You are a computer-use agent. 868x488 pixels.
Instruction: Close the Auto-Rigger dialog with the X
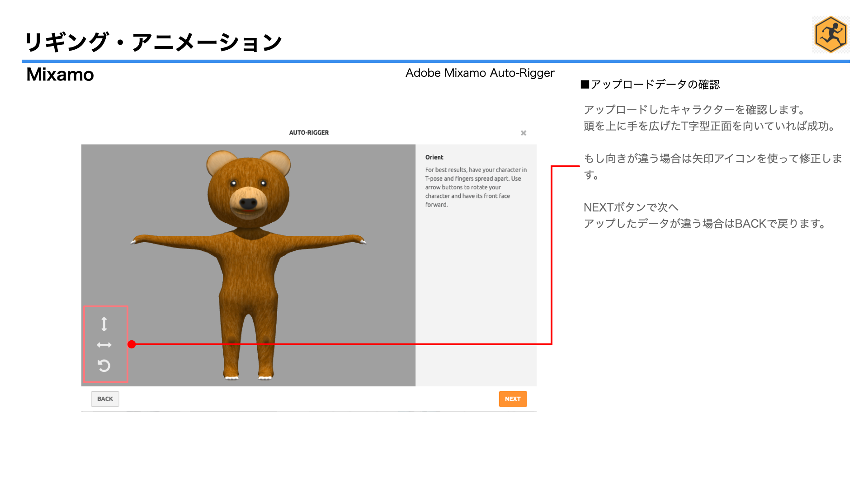[x=524, y=133]
